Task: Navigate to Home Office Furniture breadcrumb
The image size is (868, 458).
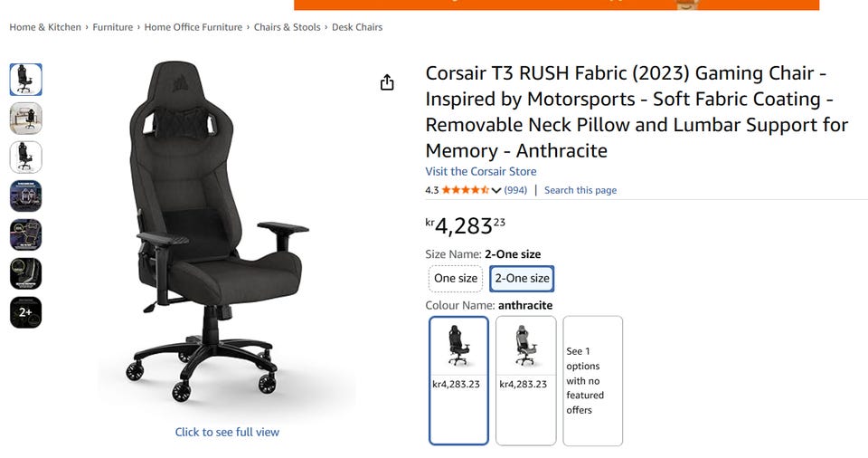Action: (193, 27)
